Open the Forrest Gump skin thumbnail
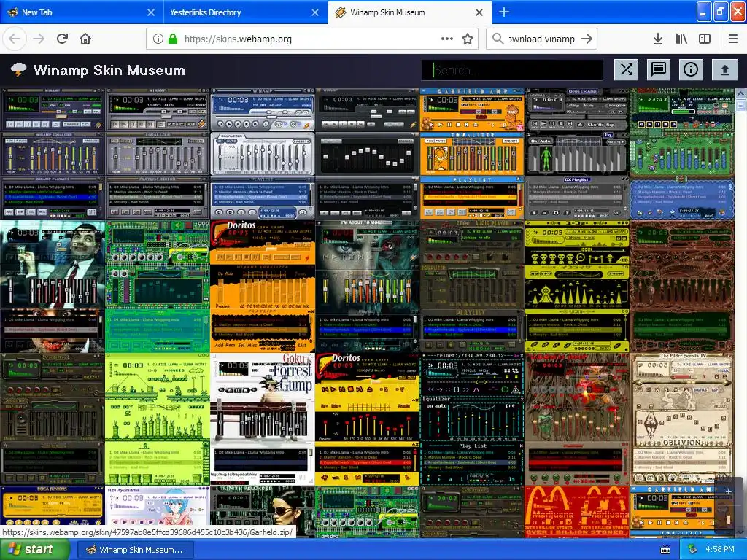This screenshot has height=560, width=747. (x=263, y=419)
